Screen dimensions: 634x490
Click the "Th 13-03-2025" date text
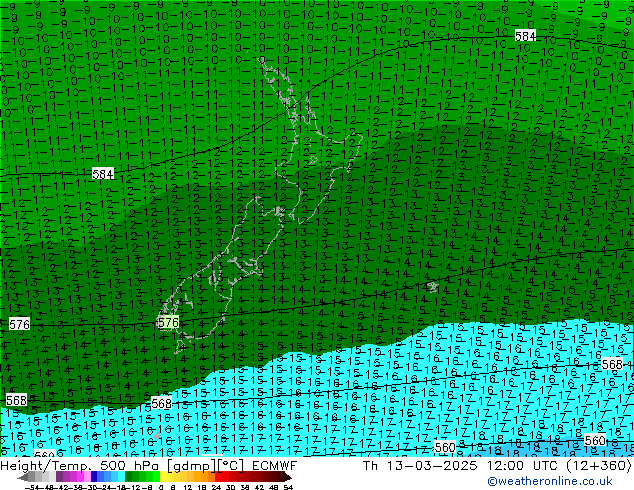click(421, 466)
